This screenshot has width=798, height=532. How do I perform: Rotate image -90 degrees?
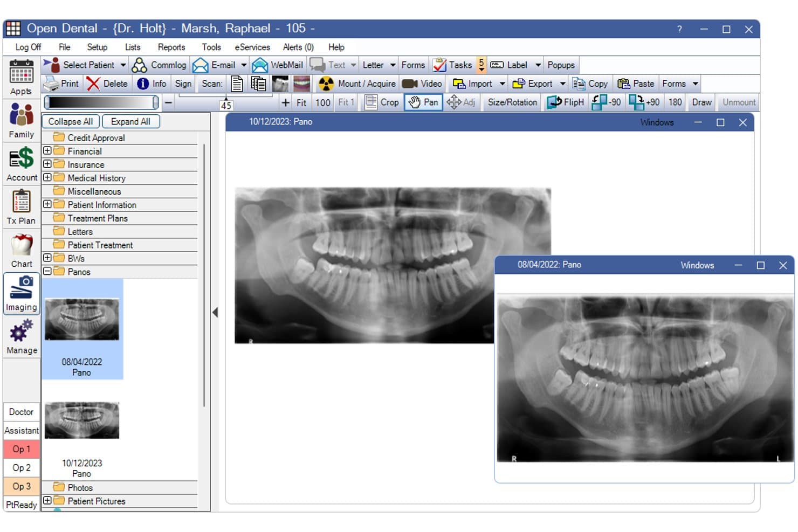pyautogui.click(x=606, y=102)
